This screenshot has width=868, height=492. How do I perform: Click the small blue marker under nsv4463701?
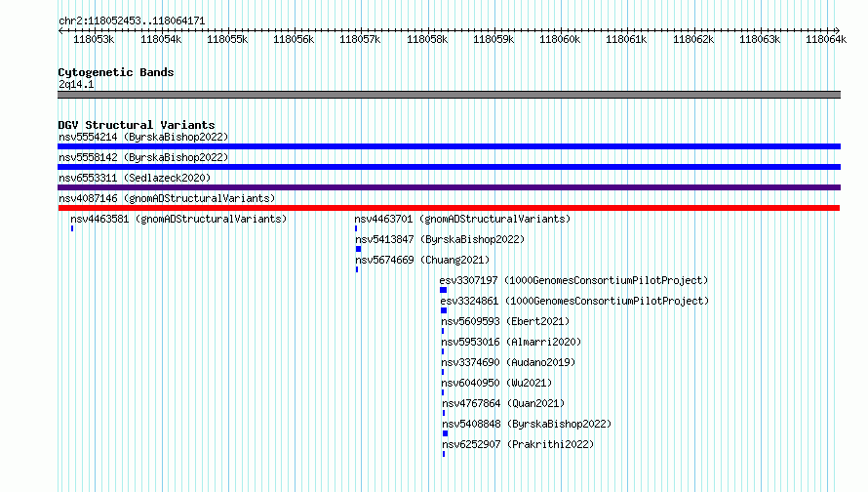point(356,228)
